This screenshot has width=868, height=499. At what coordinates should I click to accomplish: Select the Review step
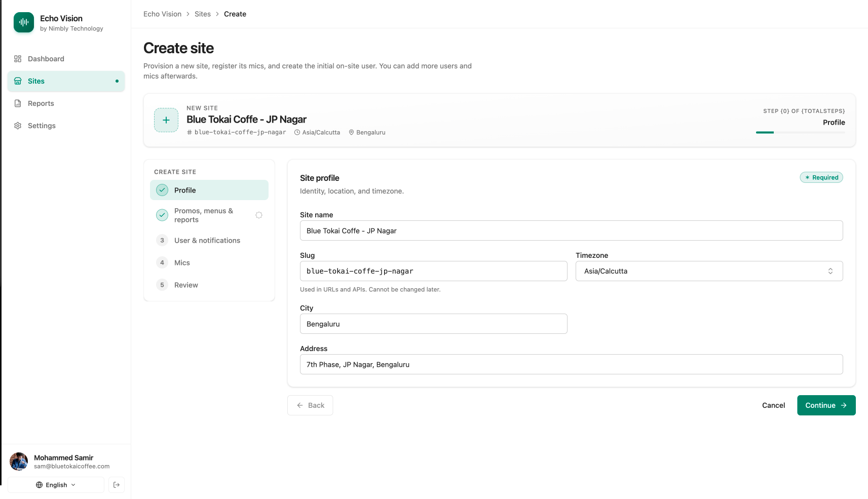pyautogui.click(x=209, y=285)
